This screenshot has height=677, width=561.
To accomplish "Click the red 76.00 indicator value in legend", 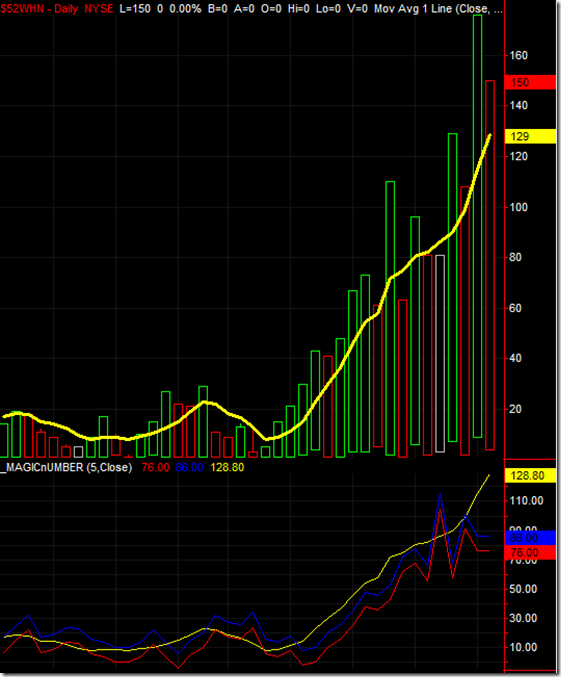I will (155, 467).
